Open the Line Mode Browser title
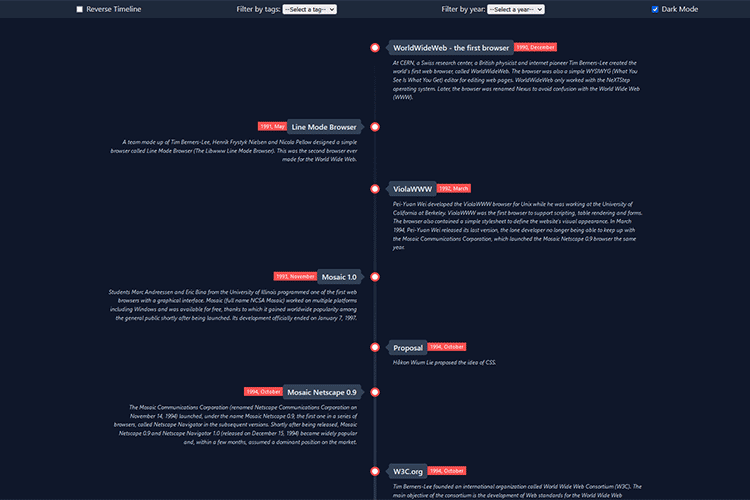 pos(324,127)
